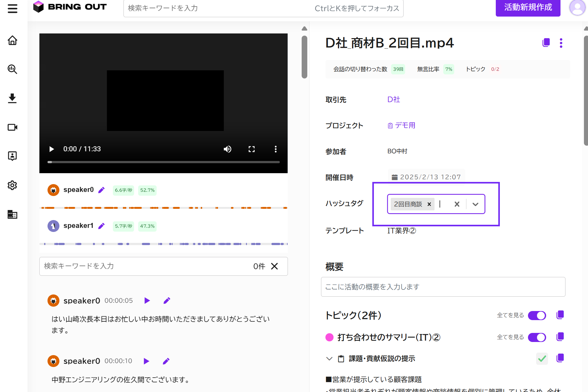Open settings gear in sidebar
588x392 pixels.
tap(13, 185)
